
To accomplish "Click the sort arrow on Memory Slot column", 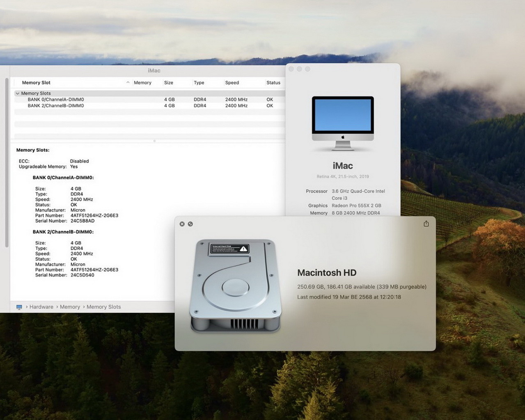I will pos(128,82).
